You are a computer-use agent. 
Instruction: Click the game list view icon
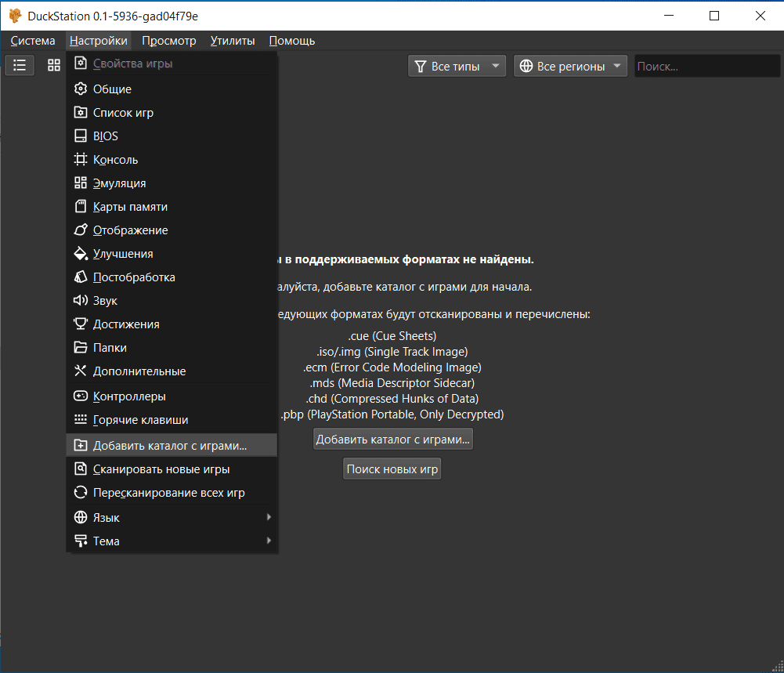click(20, 65)
